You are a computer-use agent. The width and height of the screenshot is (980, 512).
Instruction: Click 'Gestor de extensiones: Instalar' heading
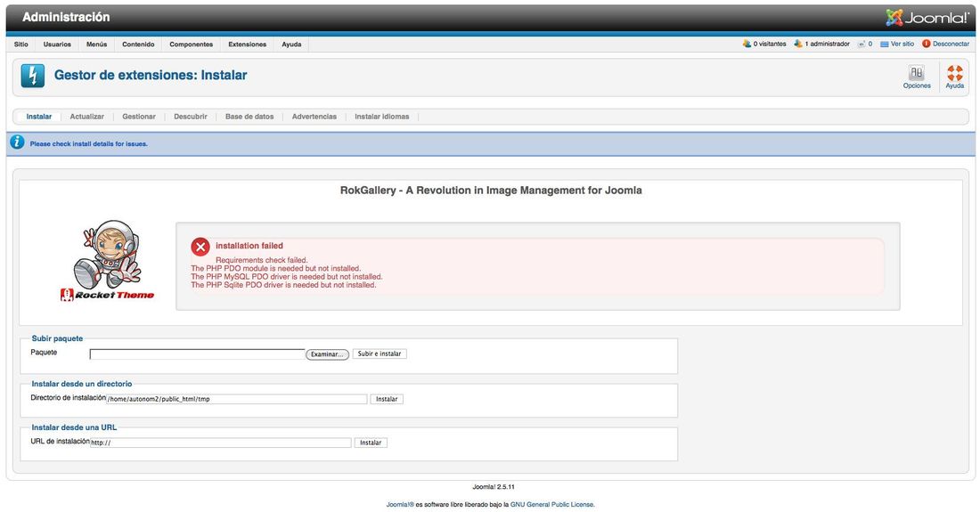(151, 75)
